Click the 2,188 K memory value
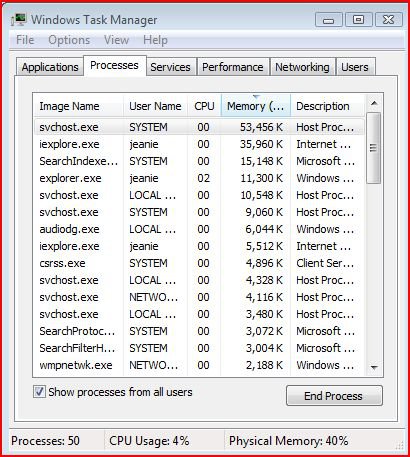Screen dimensions: 410x457 click(x=264, y=365)
